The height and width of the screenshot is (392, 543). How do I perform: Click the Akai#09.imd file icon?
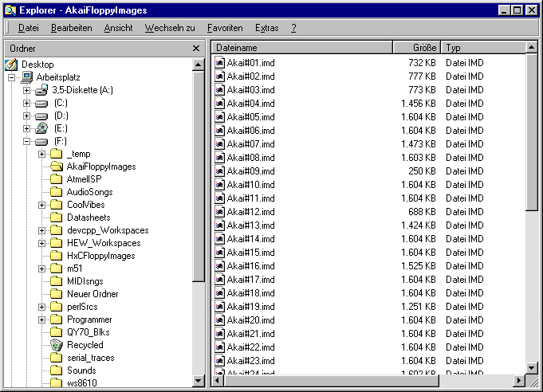pos(219,171)
